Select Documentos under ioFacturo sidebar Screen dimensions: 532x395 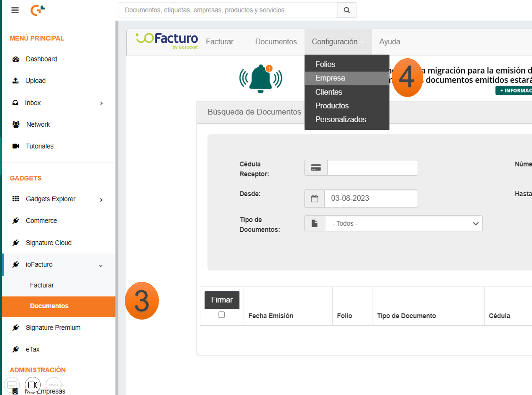pos(59,306)
